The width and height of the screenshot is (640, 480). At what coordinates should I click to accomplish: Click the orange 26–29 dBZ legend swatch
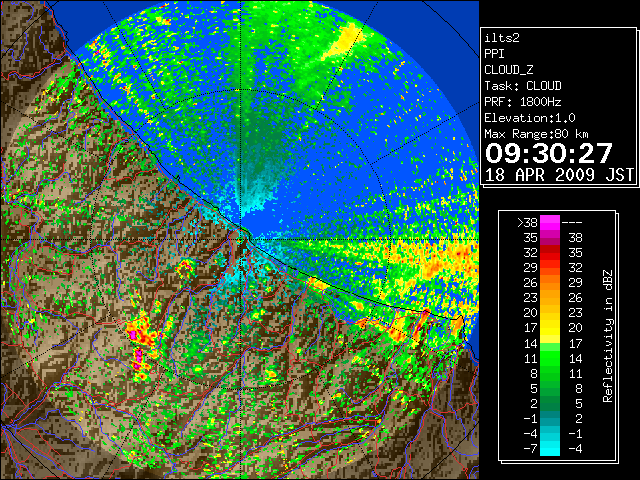point(550,283)
